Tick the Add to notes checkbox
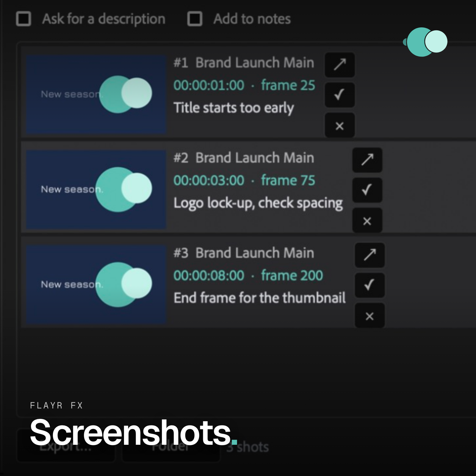Image resolution: width=476 pixels, height=476 pixels. point(195,19)
